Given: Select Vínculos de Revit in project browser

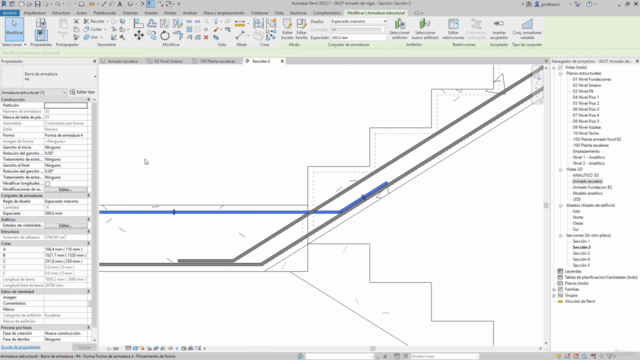Looking at the screenshot, I should [580, 302].
